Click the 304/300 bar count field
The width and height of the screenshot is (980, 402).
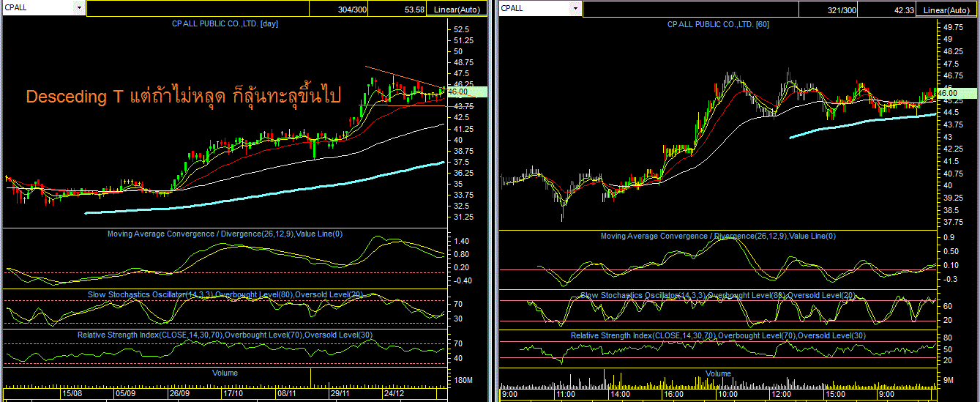[338, 10]
